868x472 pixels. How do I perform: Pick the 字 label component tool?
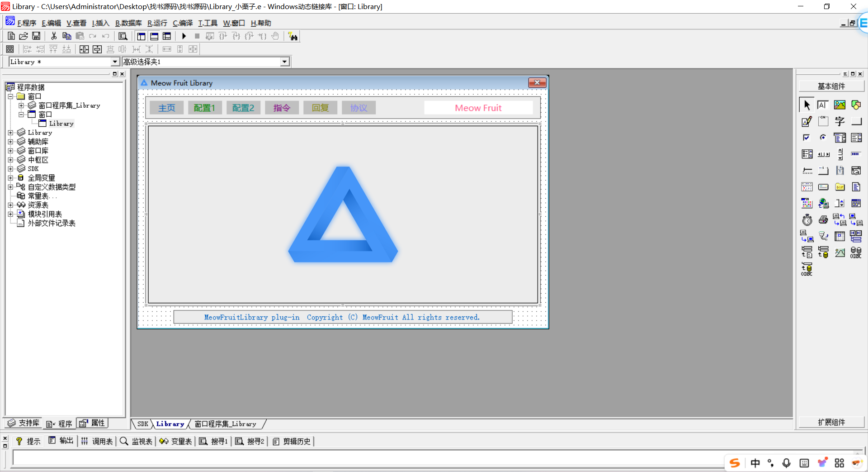[840, 121]
